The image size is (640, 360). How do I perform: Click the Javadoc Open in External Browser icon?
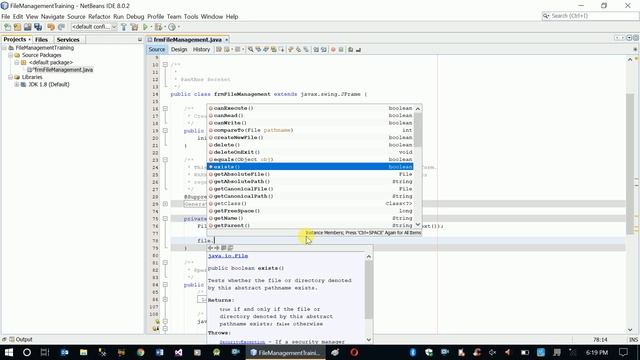tap(224, 248)
